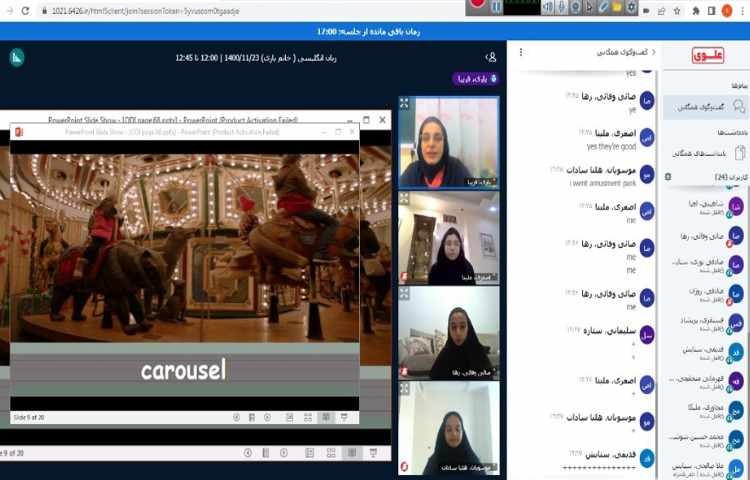Open recorder settings gear
The width and height of the screenshot is (750, 480).
point(631,7)
